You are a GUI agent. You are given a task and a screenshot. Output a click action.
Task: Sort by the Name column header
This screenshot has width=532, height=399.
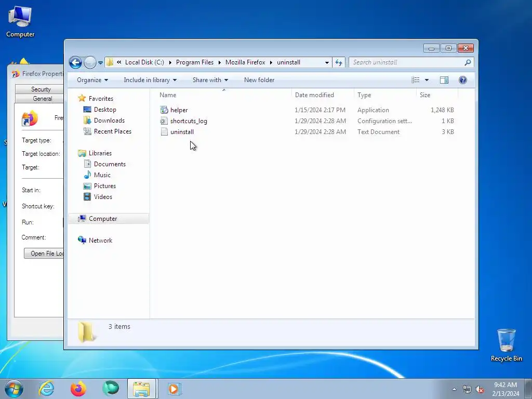pyautogui.click(x=223, y=95)
